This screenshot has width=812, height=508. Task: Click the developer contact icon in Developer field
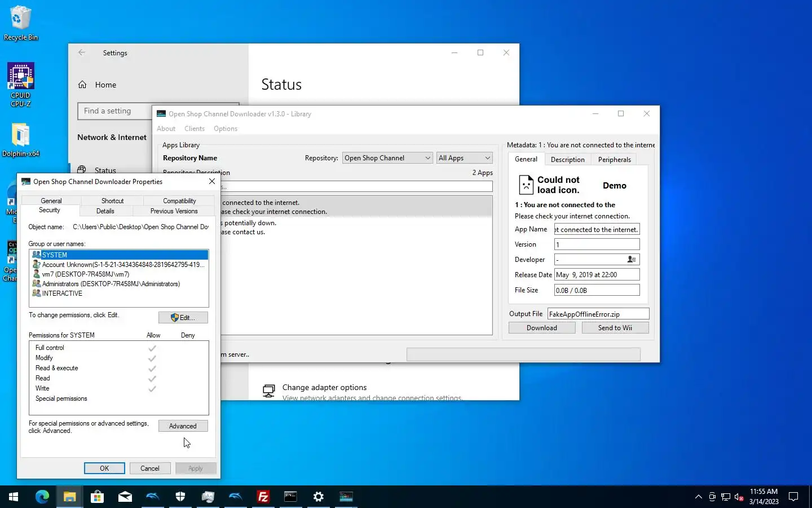coord(632,260)
